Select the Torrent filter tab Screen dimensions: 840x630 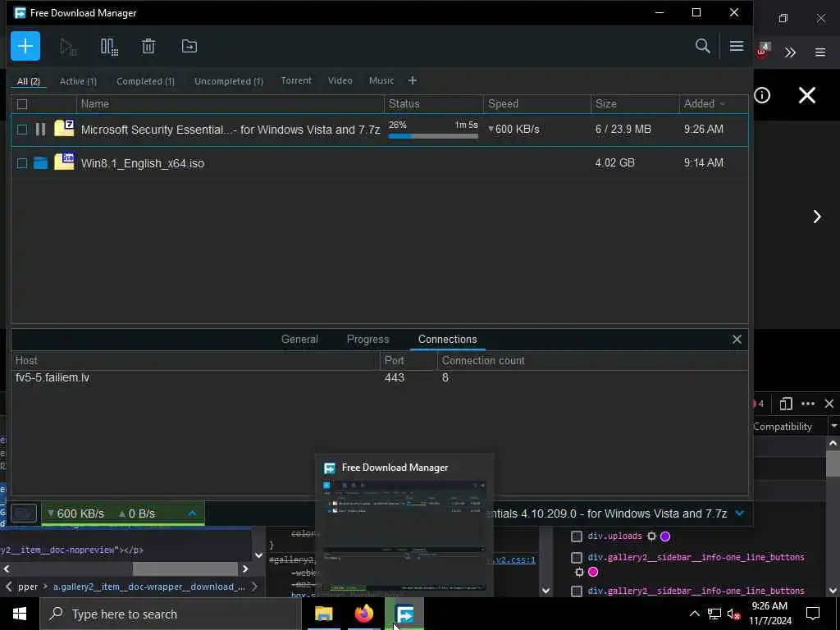point(296,80)
